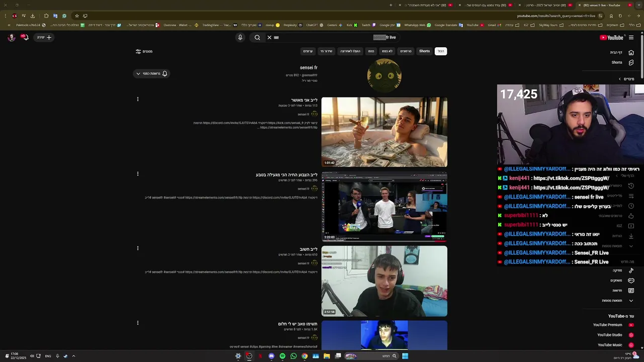This screenshot has width=644, height=362.
Task: Play the blue-background streamer thumbnail
Action: (x=384, y=335)
